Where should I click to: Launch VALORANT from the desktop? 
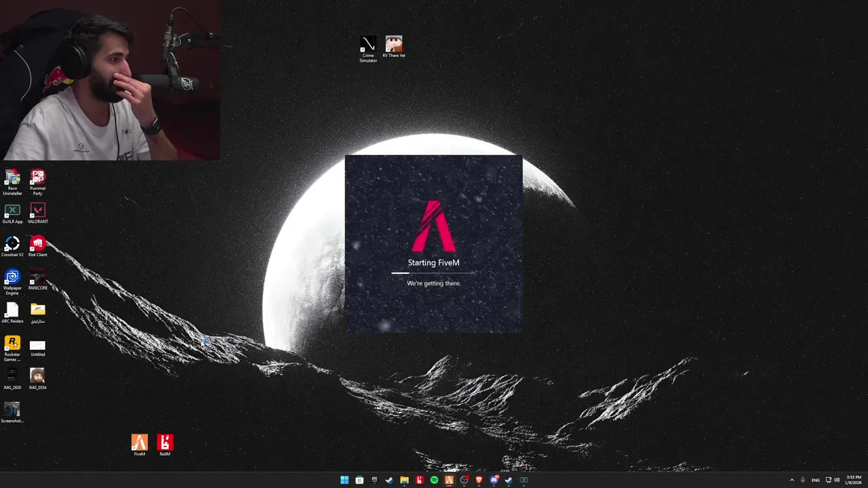pyautogui.click(x=38, y=213)
